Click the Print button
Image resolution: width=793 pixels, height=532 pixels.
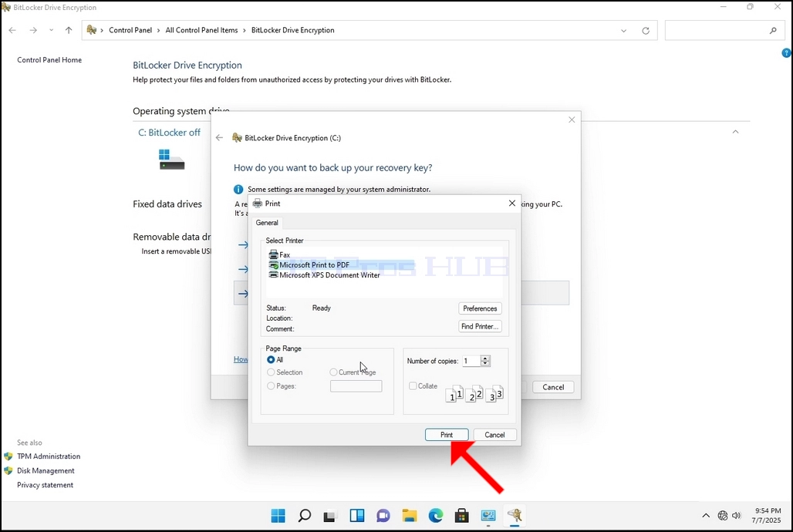pos(447,435)
